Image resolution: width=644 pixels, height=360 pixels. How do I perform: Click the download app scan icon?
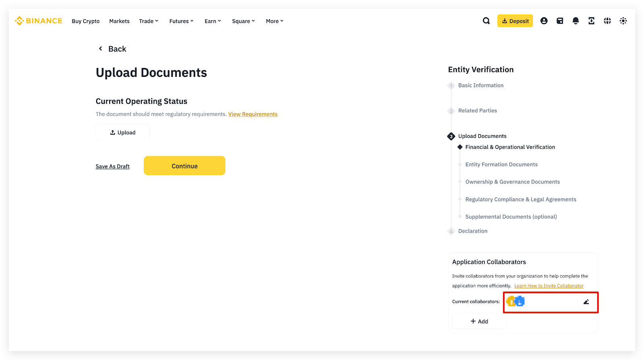coord(591,21)
